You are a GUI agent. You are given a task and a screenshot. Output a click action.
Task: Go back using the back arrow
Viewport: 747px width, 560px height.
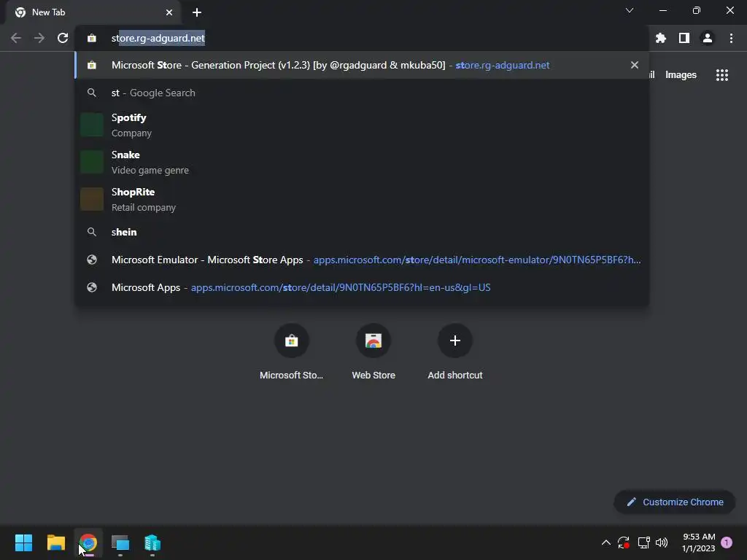[16, 38]
